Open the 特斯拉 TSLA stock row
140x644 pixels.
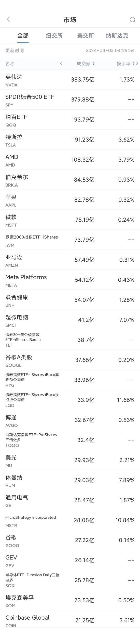70,140
